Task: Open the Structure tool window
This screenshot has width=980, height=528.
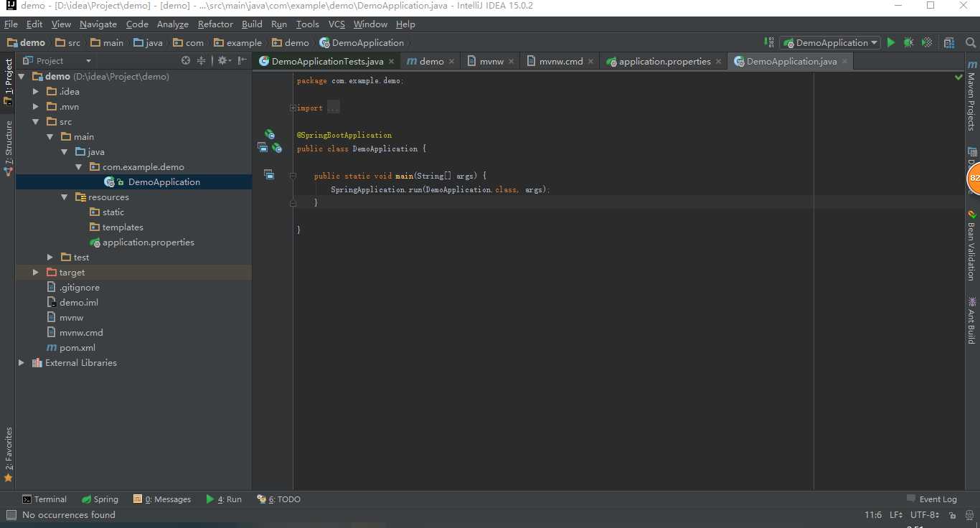Action: 9,148
